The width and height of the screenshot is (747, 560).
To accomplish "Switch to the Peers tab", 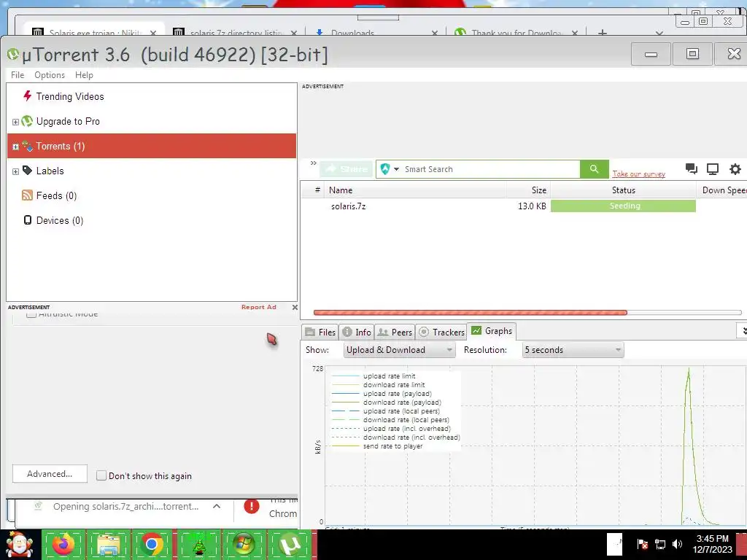I will tap(395, 332).
